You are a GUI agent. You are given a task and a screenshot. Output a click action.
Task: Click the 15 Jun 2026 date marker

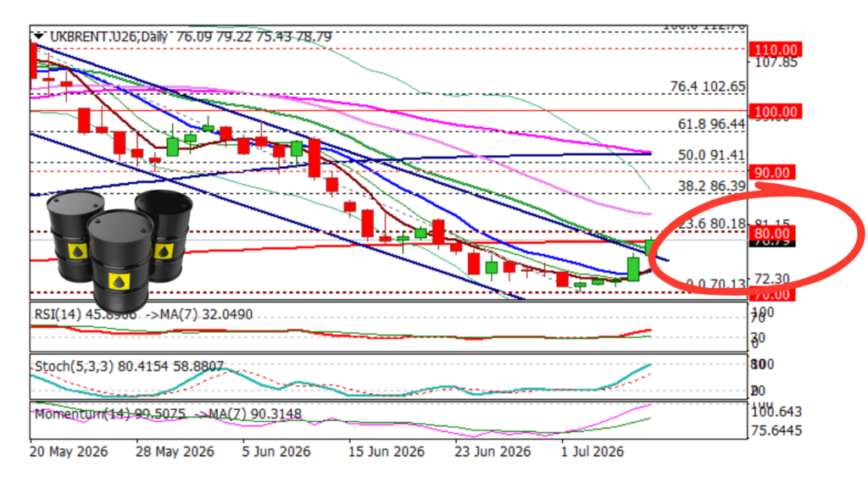coord(387,452)
